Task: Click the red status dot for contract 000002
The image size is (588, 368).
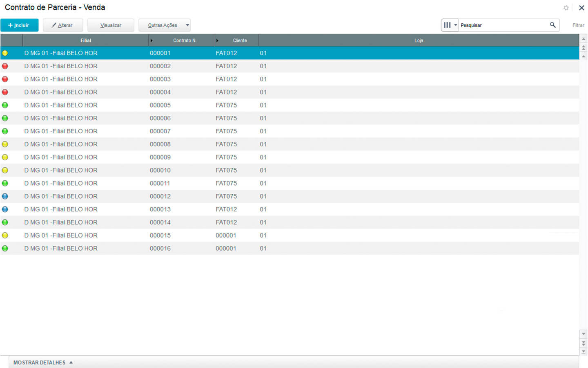Action: pyautogui.click(x=5, y=66)
